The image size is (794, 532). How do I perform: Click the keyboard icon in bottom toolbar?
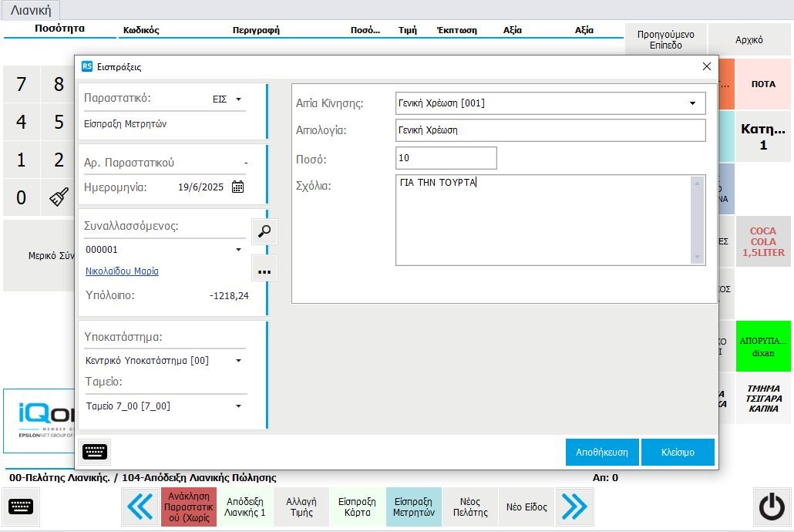tap(22, 507)
